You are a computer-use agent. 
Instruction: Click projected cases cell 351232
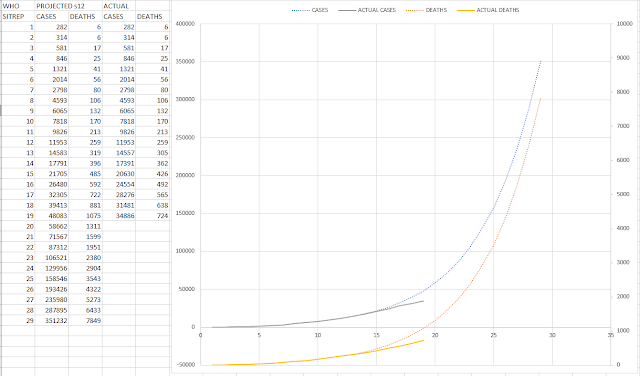(52, 321)
